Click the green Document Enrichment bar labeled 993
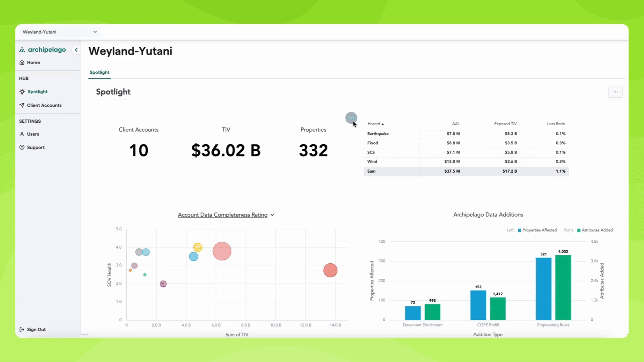Screen dimensions: 644x362 coord(432,312)
